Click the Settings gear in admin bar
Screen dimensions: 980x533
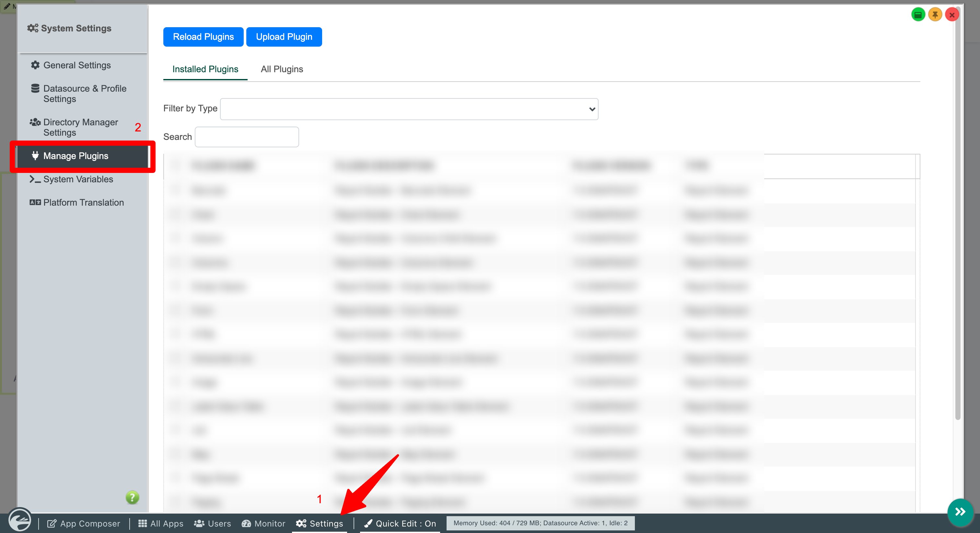pyautogui.click(x=320, y=524)
